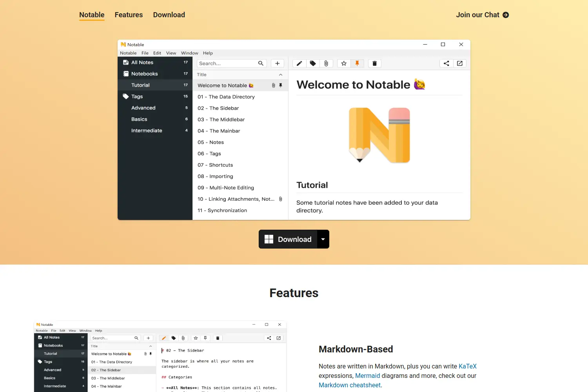Select note 05 - Notes
The width and height of the screenshot is (588, 392).
click(240, 142)
